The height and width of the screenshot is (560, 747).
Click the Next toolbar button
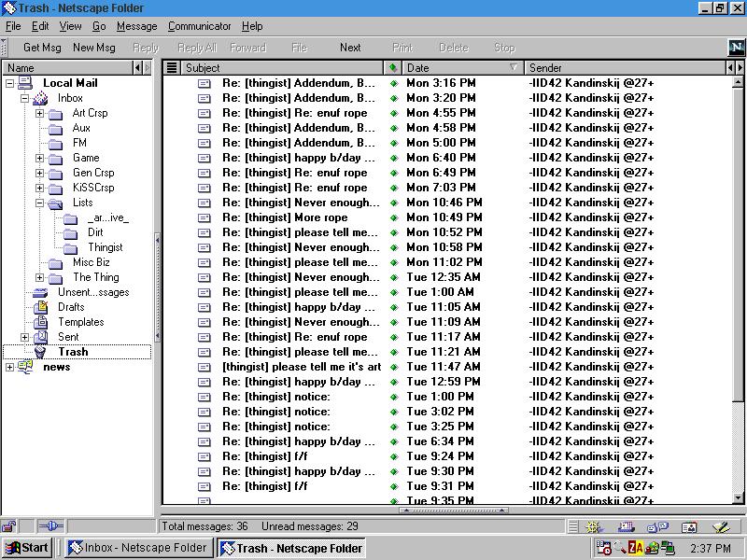[350, 48]
